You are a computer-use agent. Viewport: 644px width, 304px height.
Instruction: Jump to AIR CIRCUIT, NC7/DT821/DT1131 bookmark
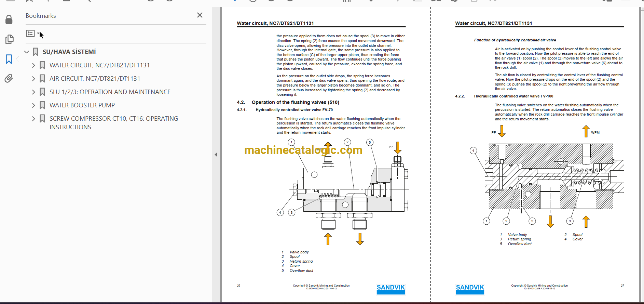(95, 79)
